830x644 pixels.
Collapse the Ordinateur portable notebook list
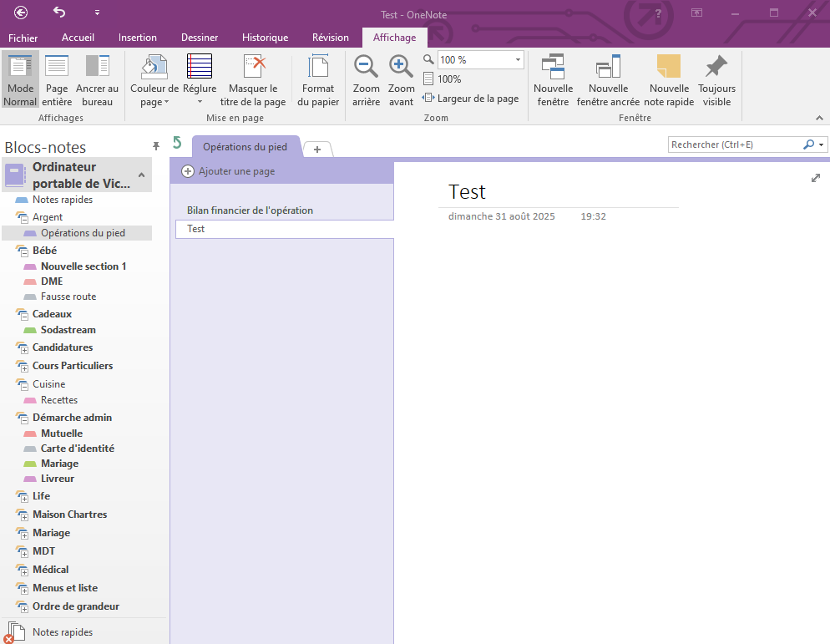(141, 175)
